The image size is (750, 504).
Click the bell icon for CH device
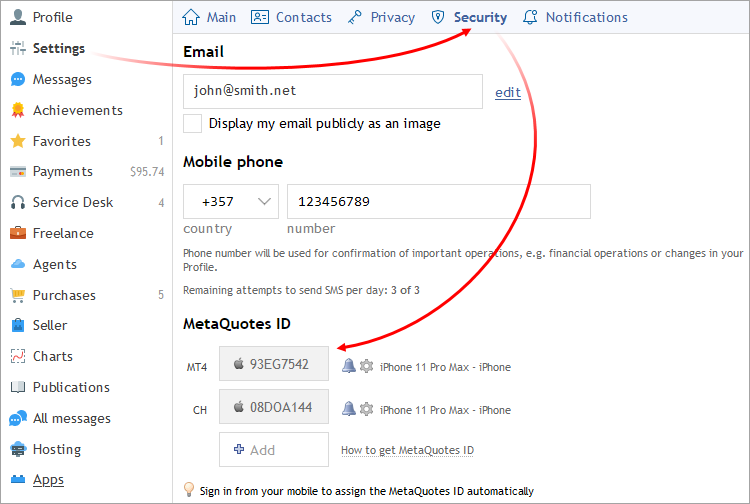point(349,409)
